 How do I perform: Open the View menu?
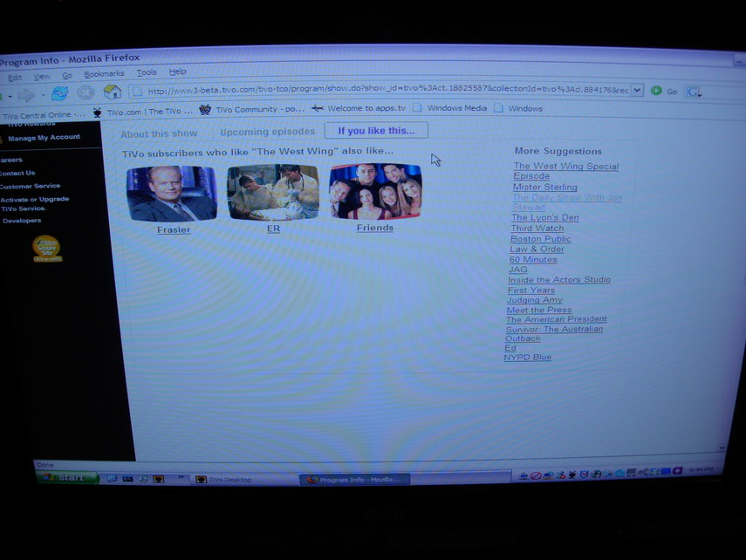coord(42,77)
